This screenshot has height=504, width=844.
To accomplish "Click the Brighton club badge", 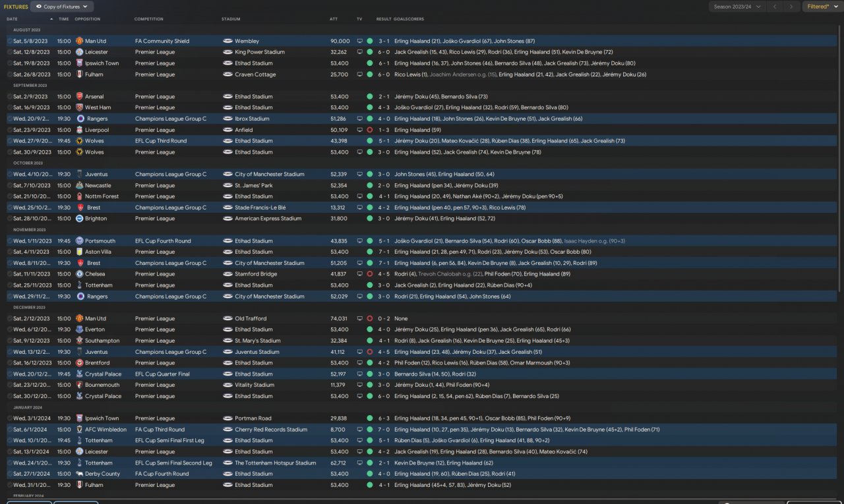I will [79, 219].
